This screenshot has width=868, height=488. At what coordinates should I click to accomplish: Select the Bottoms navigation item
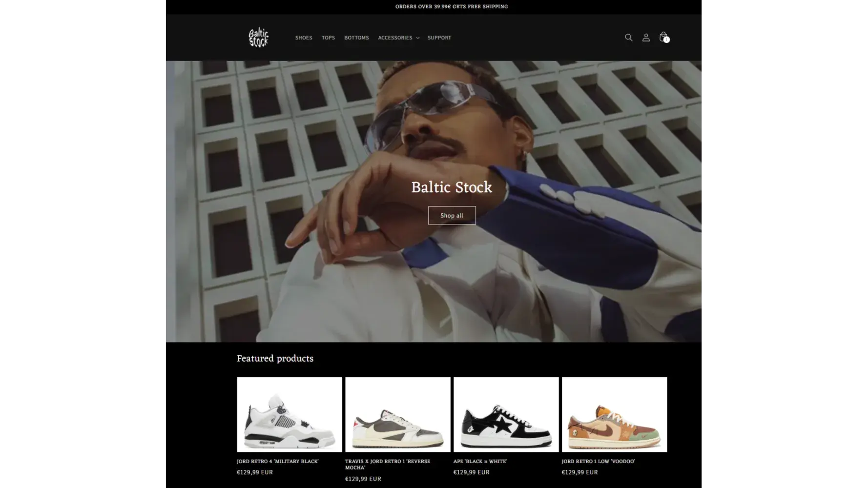(356, 38)
